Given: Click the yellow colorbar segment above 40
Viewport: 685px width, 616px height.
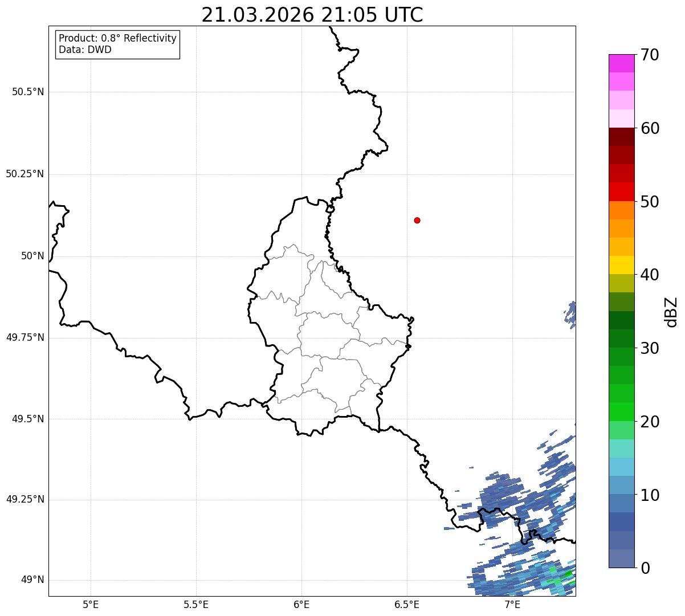Looking at the screenshot, I should point(621,265).
